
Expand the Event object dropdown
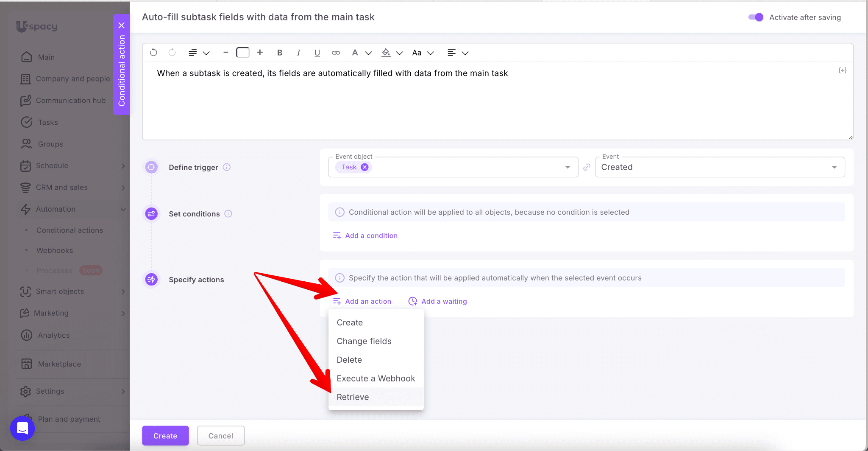point(568,167)
